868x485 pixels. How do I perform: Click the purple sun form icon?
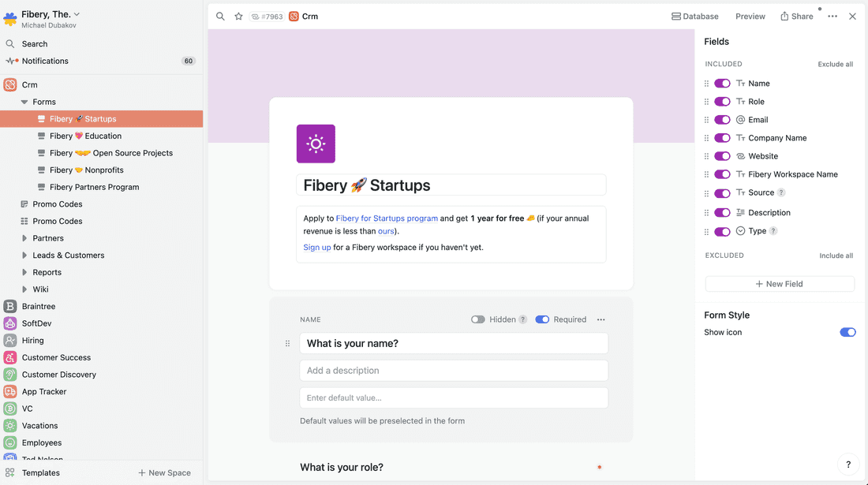click(x=316, y=144)
